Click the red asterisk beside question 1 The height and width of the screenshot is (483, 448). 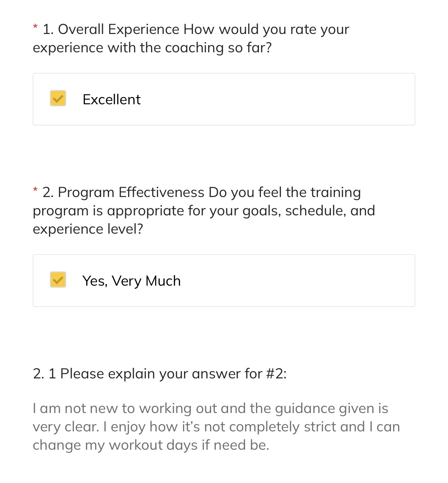(35, 27)
